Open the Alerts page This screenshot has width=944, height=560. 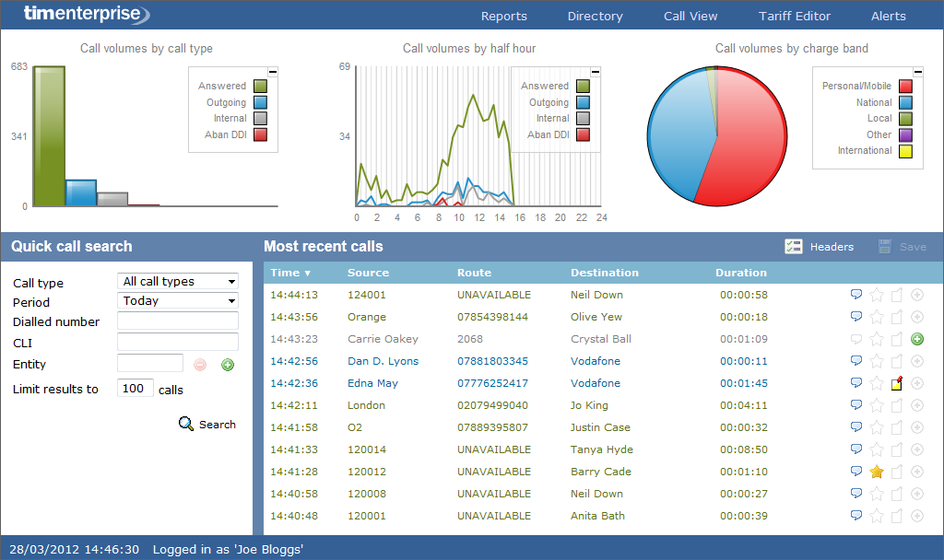[888, 16]
